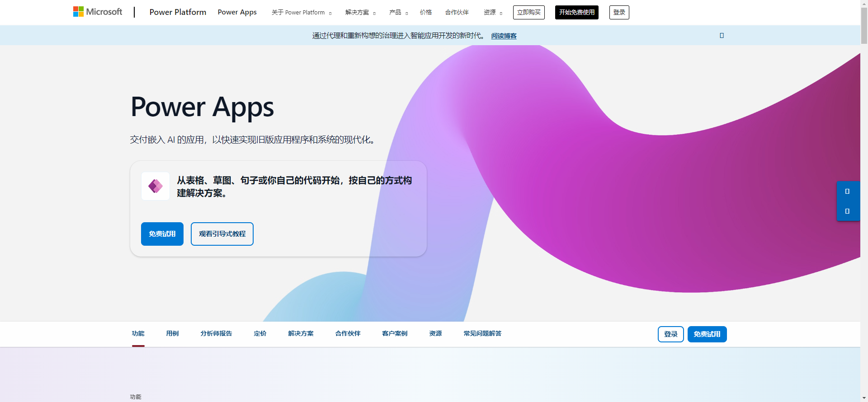Screen dimensions: 868x402
Task: Click the 从表格、草图 card description text
Action: [294, 187]
